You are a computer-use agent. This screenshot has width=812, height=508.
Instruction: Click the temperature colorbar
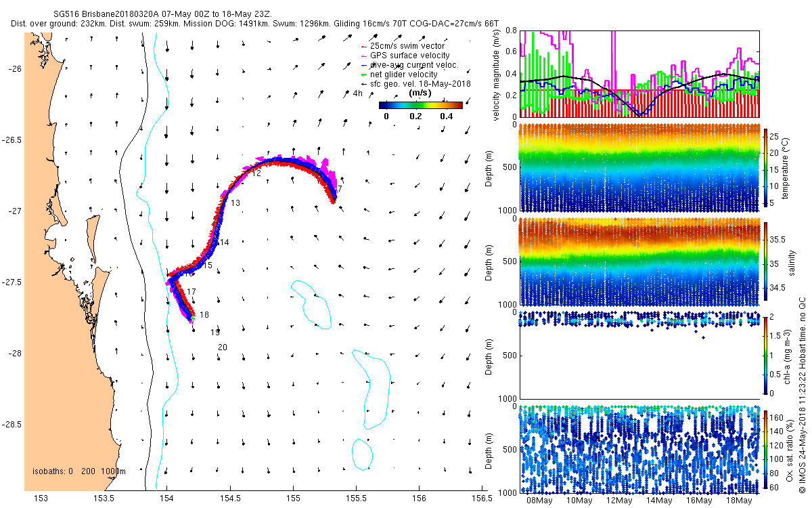765,167
